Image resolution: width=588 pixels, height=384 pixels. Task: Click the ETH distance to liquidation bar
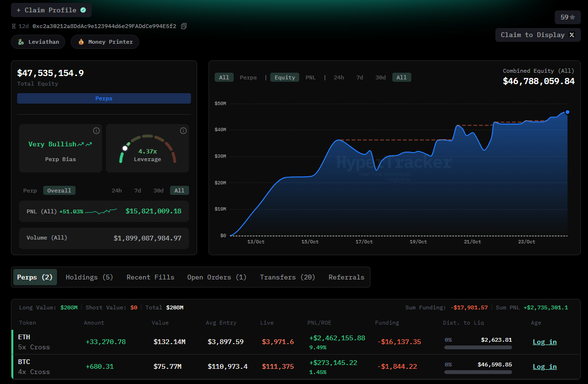(478, 347)
